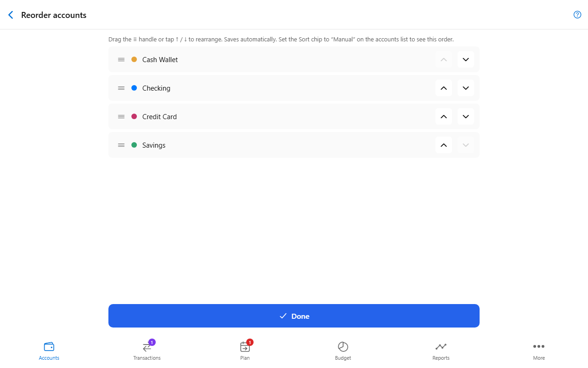
Task: Go back using the blue back arrow
Action: pos(11,15)
